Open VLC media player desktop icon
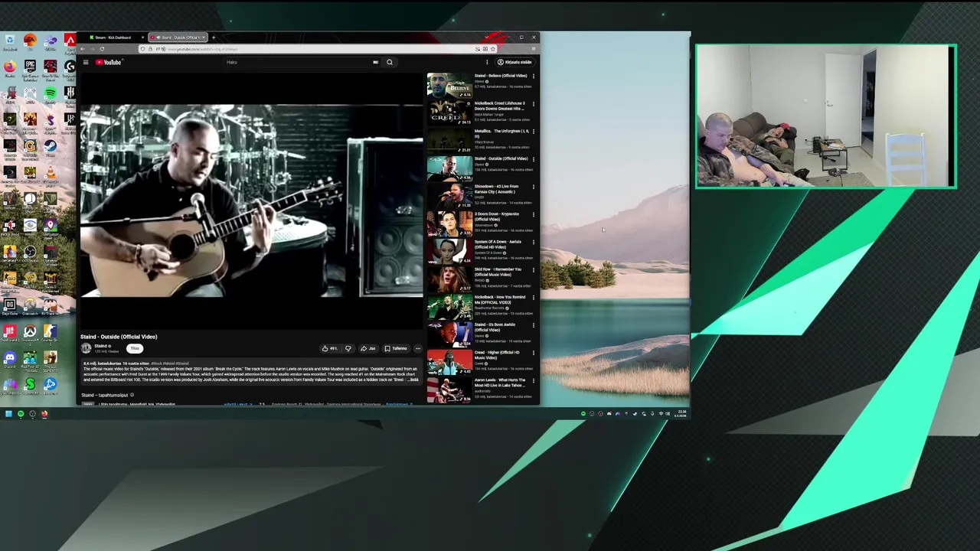The image size is (980, 551). pyautogui.click(x=51, y=174)
